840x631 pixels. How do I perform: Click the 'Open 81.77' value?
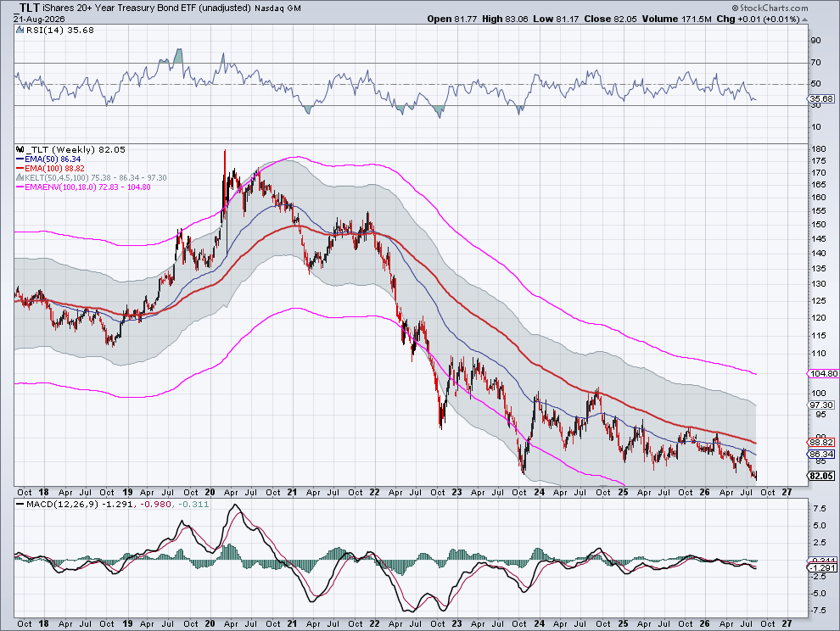[452, 19]
